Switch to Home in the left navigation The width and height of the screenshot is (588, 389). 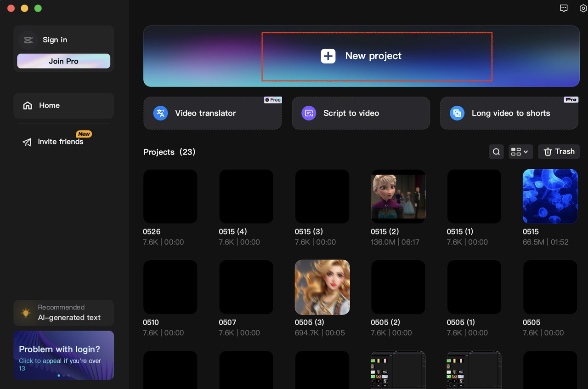[50, 105]
